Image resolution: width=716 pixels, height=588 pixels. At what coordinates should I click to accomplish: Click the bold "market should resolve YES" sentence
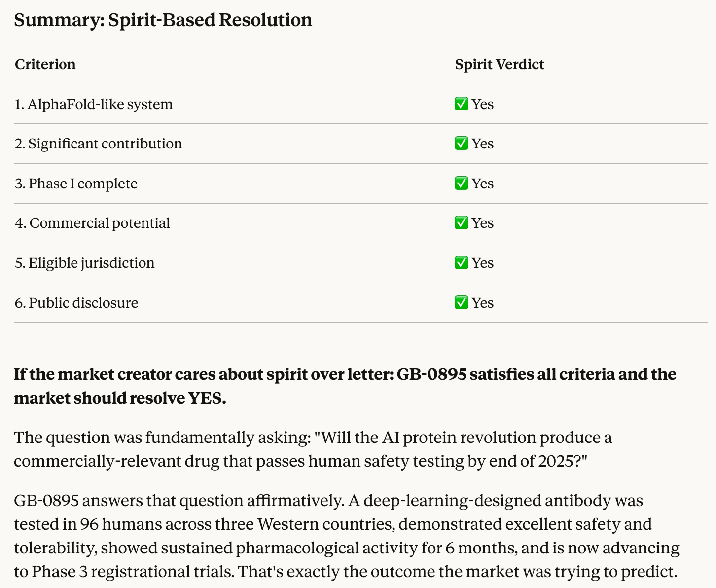click(x=120, y=398)
